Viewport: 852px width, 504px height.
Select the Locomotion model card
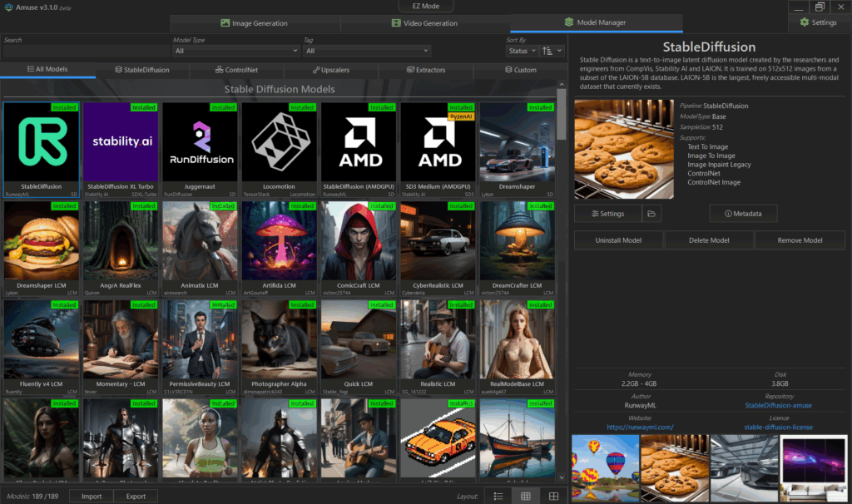click(x=280, y=150)
